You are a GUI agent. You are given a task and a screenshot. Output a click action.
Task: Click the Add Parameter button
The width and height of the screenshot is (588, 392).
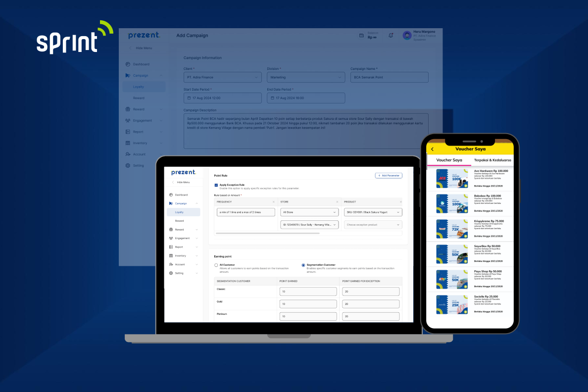(389, 176)
